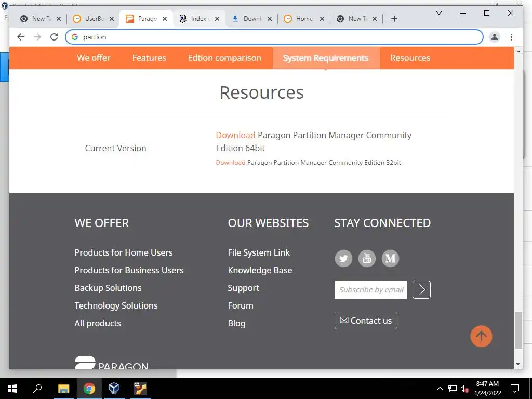Screen dimensions: 532x399
Task: Select System Requirements nav item
Action: [326, 58]
